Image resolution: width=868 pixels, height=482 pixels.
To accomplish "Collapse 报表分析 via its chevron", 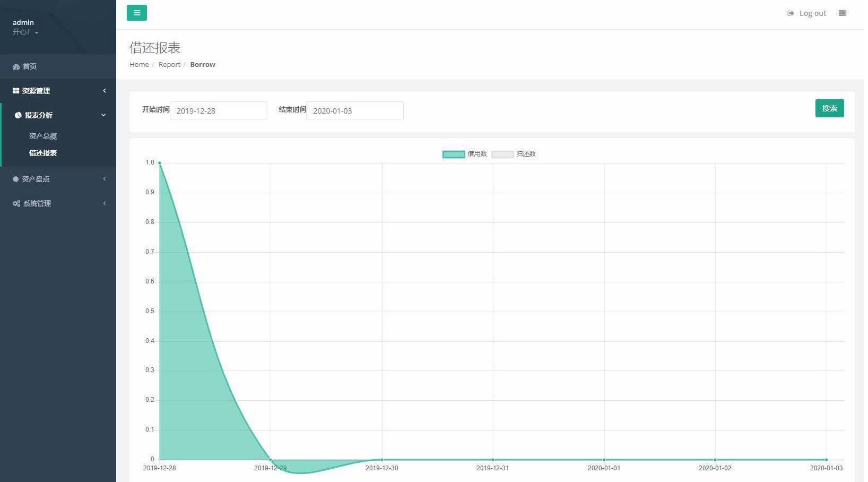I will pyautogui.click(x=104, y=115).
